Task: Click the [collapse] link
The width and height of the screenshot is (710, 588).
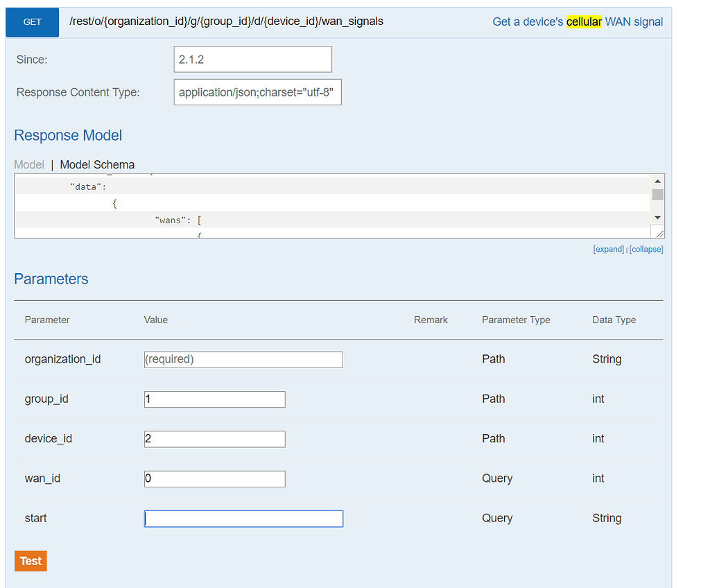Action: coord(646,249)
